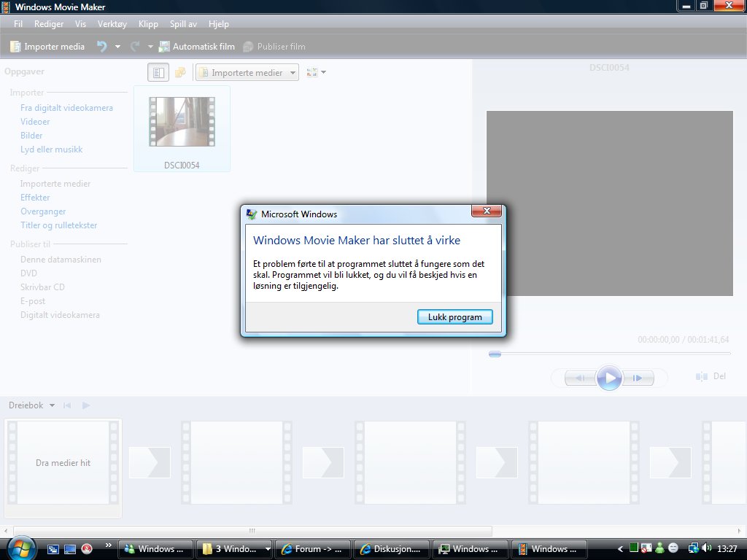The width and height of the screenshot is (747, 560).
Task: Click the network tray icon
Action: (693, 548)
